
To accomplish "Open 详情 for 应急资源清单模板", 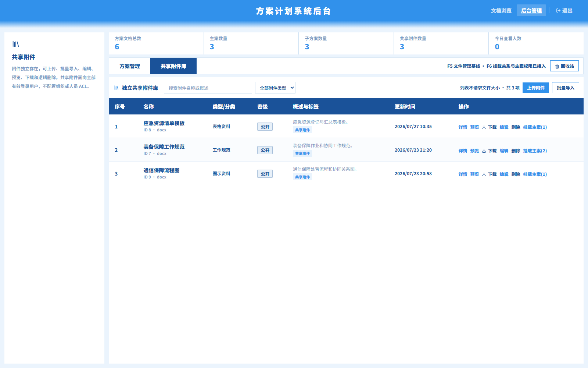I will (463, 127).
